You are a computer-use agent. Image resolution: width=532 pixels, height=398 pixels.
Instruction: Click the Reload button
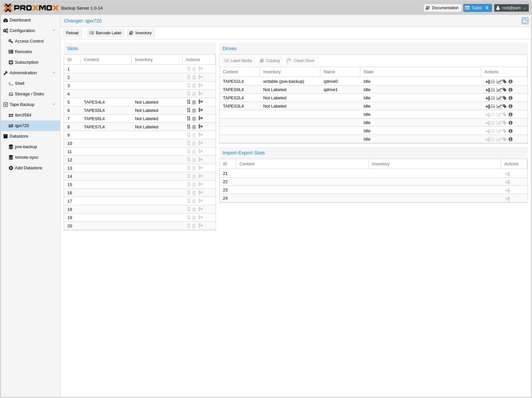(72, 33)
